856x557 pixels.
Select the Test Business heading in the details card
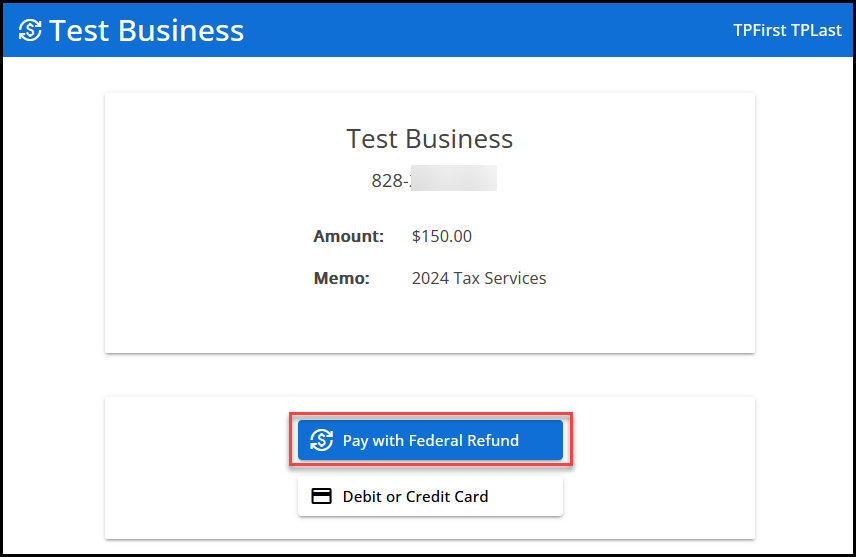click(x=429, y=138)
